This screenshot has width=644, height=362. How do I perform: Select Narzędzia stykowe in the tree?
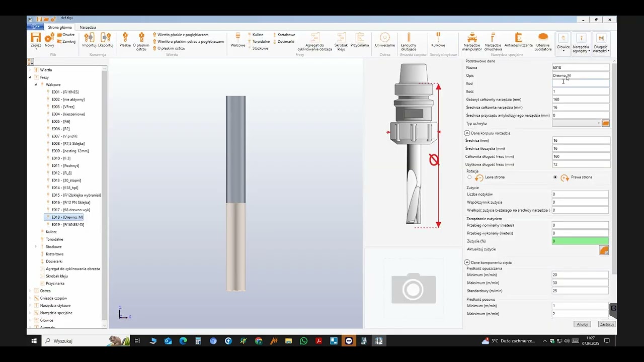coord(55,306)
